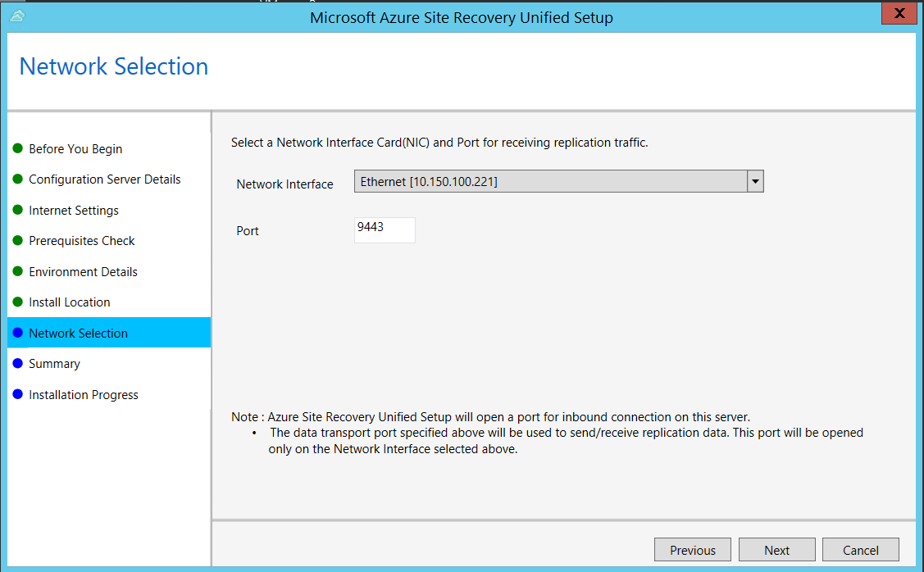Click the Next button
The width and height of the screenshot is (924, 572).
click(x=776, y=550)
